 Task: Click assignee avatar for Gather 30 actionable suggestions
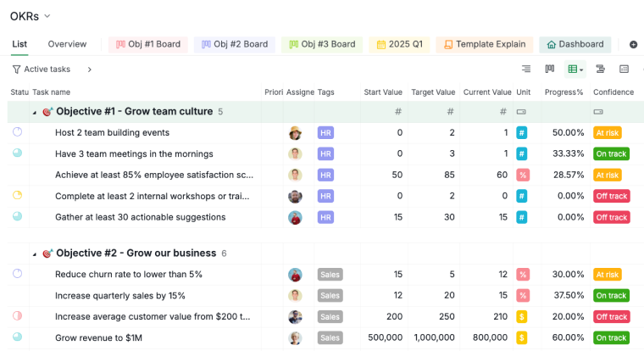(x=295, y=217)
